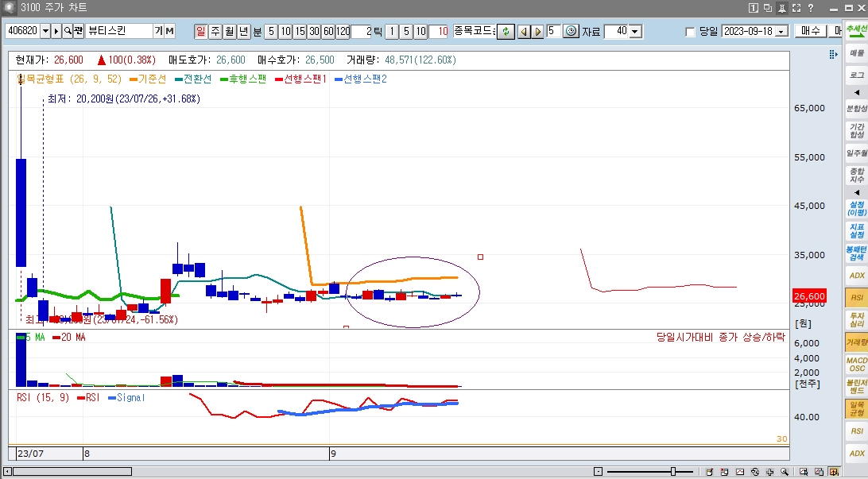Viewport: 868px width, 479px height.
Task: Click the stock search magnifier icon
Action: (x=68, y=31)
